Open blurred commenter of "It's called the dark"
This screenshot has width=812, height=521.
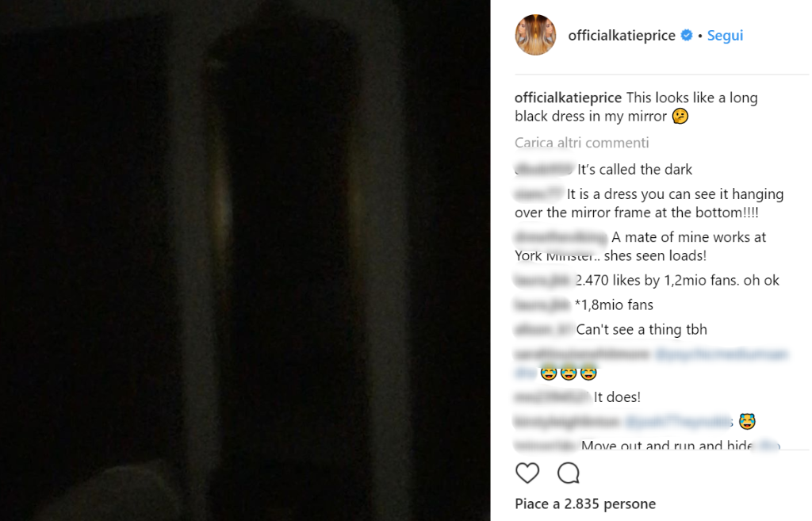click(544, 169)
